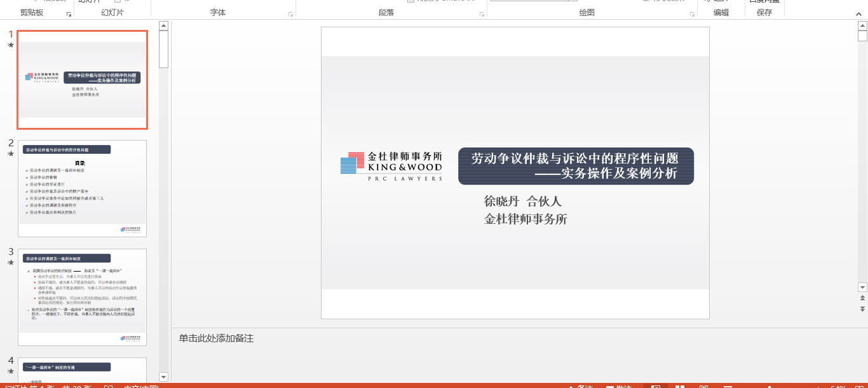
Task: Go to previous slide using double-up arrow
Action: (x=862, y=298)
